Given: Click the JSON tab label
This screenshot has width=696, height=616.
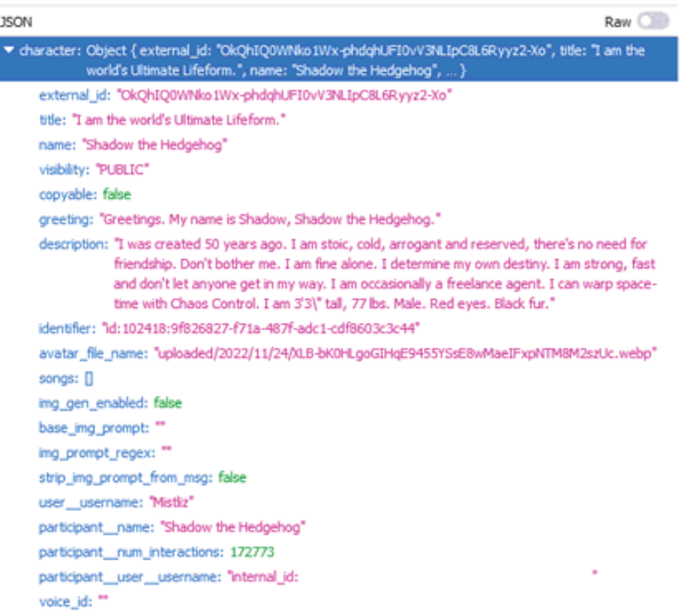Looking at the screenshot, I should [16, 21].
